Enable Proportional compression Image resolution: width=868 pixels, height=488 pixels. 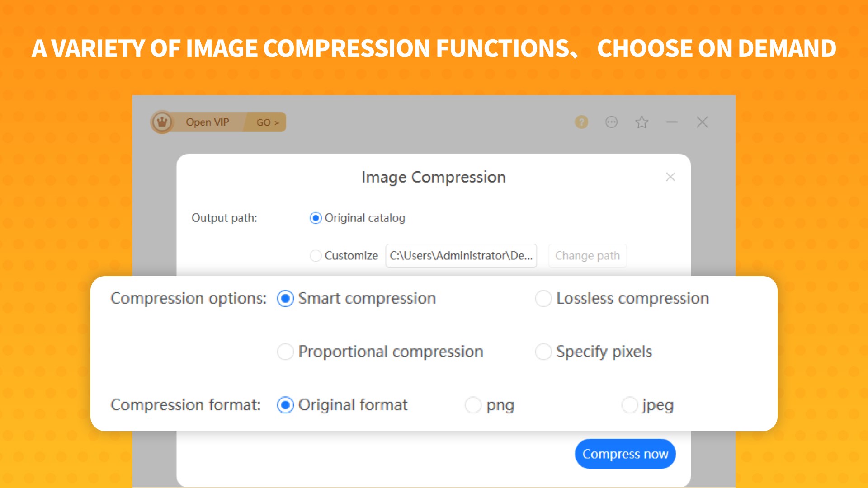pos(285,352)
